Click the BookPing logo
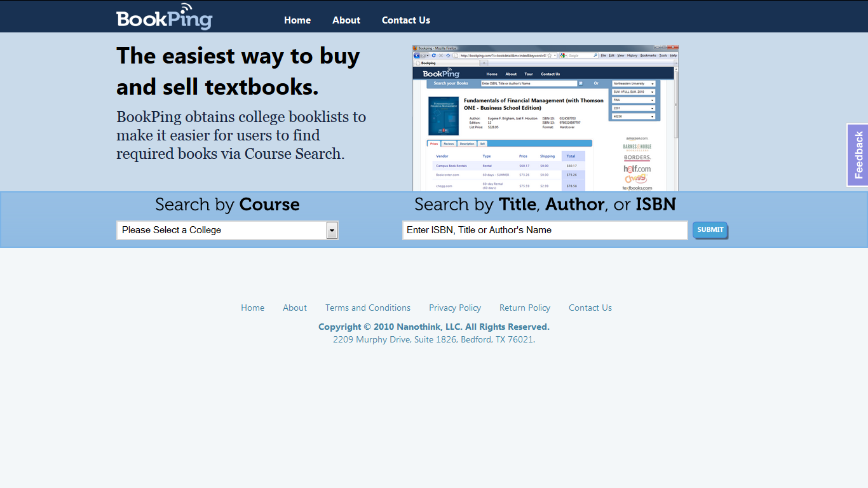This screenshot has height=488, width=868. pyautogui.click(x=164, y=17)
